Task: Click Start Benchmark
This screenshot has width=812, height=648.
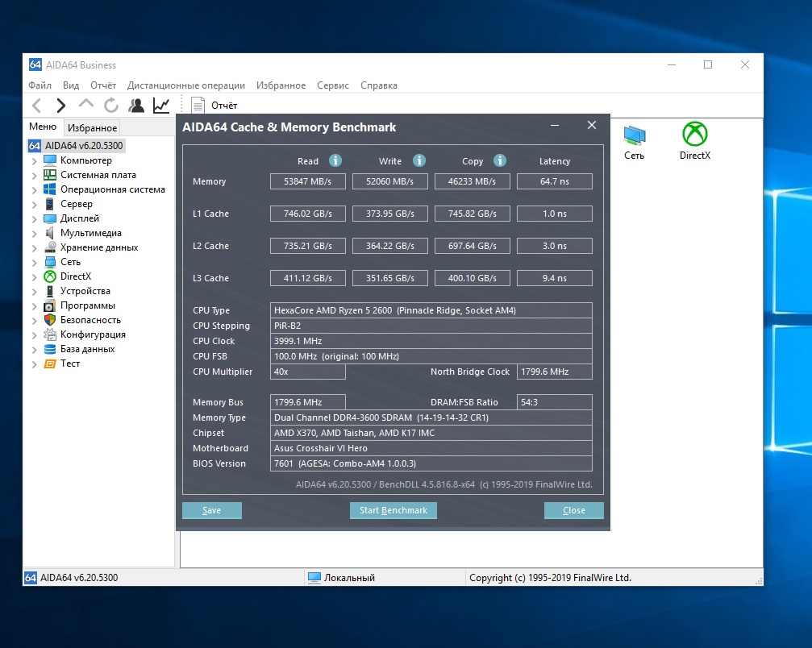Action: (394, 510)
